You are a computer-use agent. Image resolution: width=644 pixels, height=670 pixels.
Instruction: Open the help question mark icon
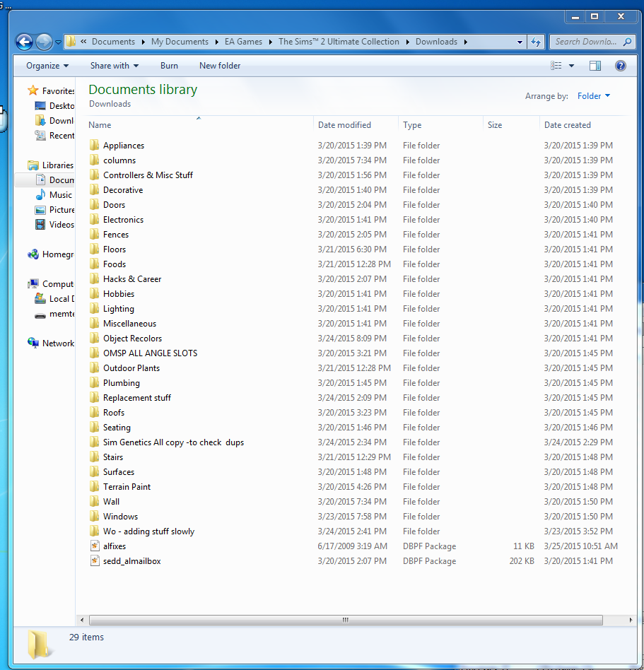pyautogui.click(x=620, y=66)
